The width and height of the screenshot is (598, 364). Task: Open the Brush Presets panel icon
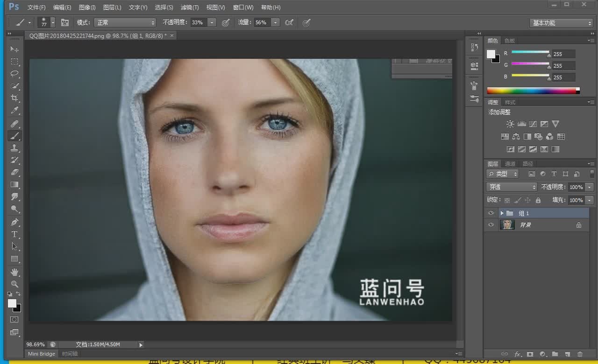coord(474,99)
